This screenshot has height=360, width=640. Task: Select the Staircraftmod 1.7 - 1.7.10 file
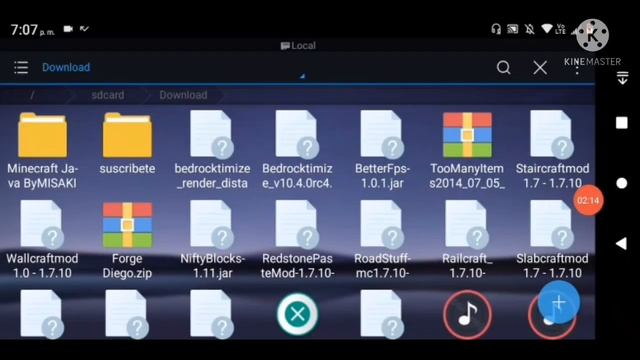(552, 150)
